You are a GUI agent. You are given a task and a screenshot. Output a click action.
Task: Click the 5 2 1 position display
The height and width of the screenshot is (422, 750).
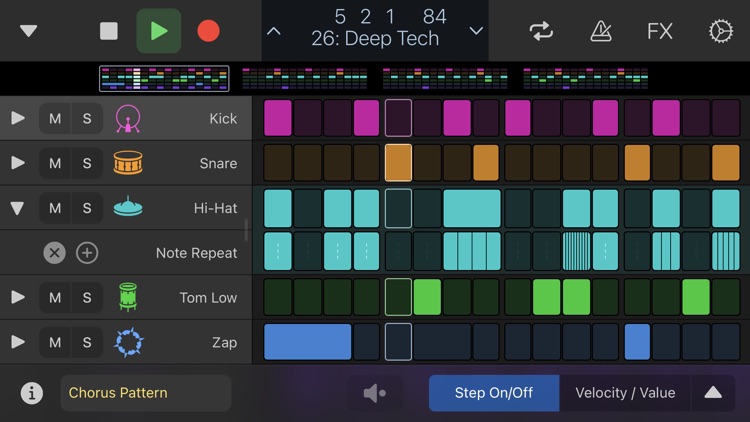tap(365, 17)
